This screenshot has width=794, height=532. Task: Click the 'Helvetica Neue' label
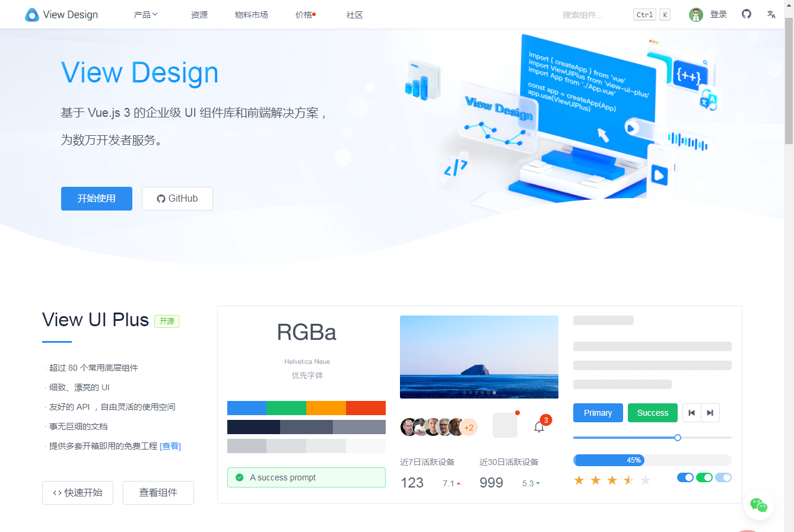pyautogui.click(x=307, y=362)
